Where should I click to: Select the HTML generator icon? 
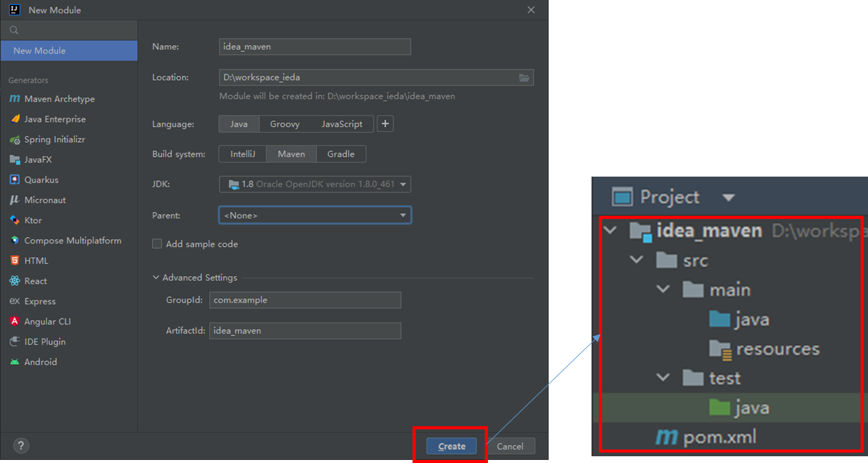[x=15, y=261]
